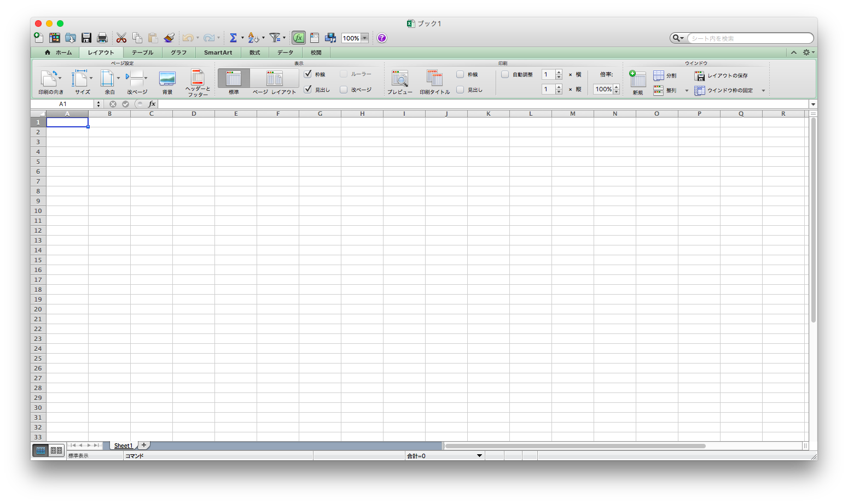The image size is (848, 504).
Task: Click the A-Z sort icon
Action: [253, 38]
